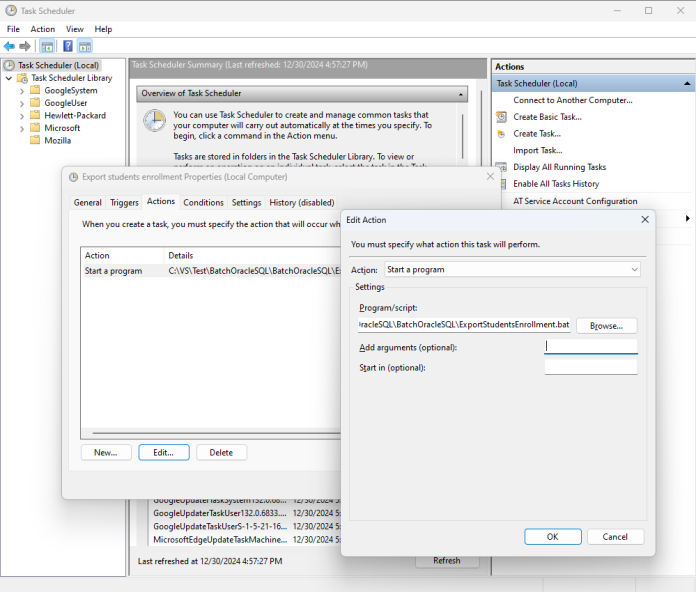Click the Create Task icon
The height and width of the screenshot is (592, 696).
[502, 134]
